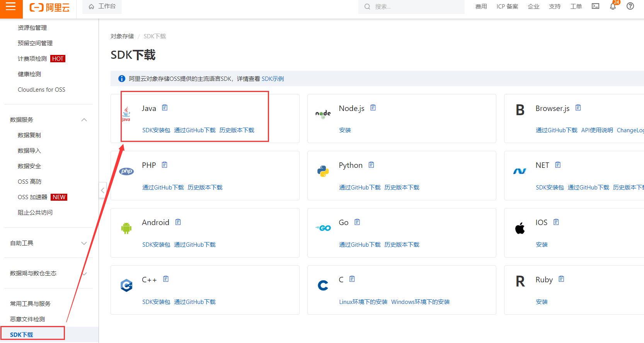
Task: Open the 企业 menu
Action: point(533,7)
